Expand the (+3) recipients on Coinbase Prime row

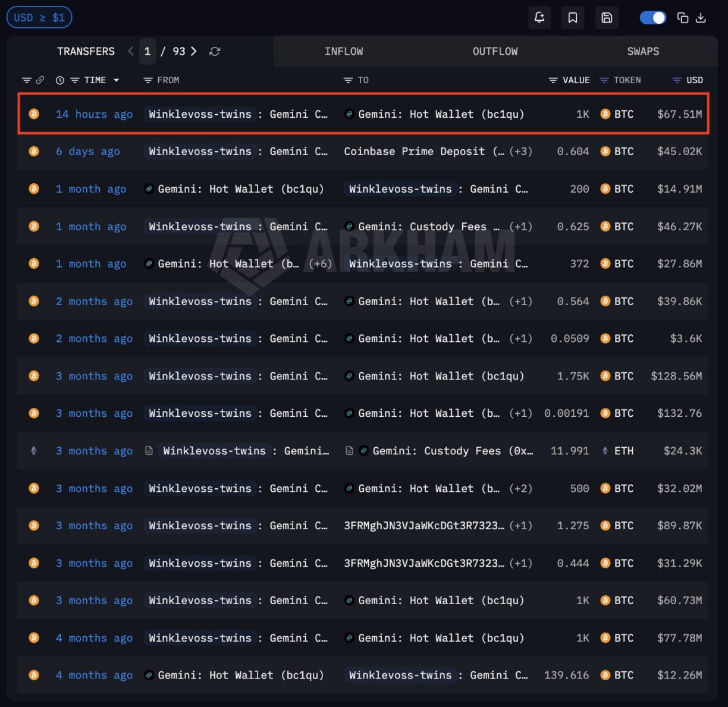tap(520, 152)
